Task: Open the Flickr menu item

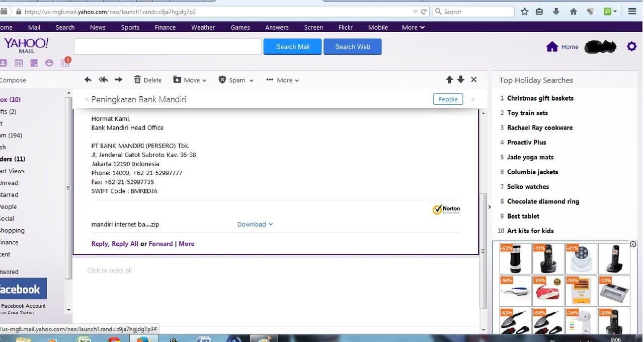Action: (x=345, y=27)
